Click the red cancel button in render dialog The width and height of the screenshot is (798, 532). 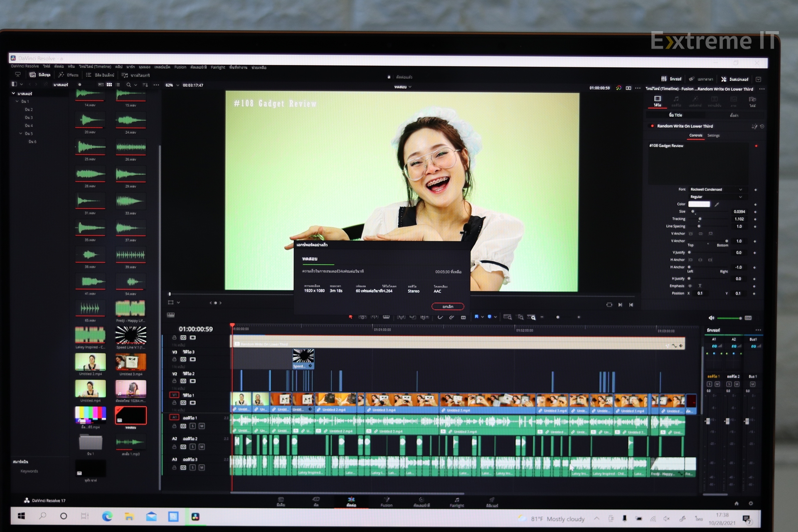448,307
